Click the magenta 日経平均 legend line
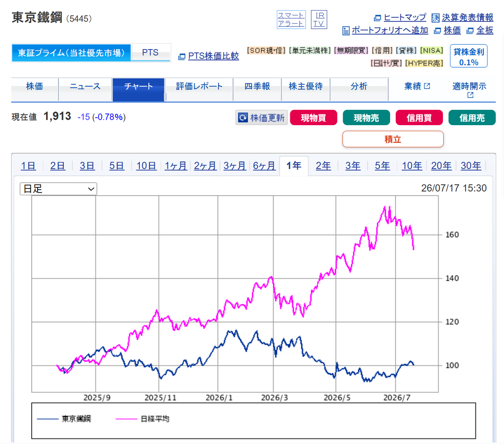This screenshot has width=504, height=444. click(x=126, y=419)
